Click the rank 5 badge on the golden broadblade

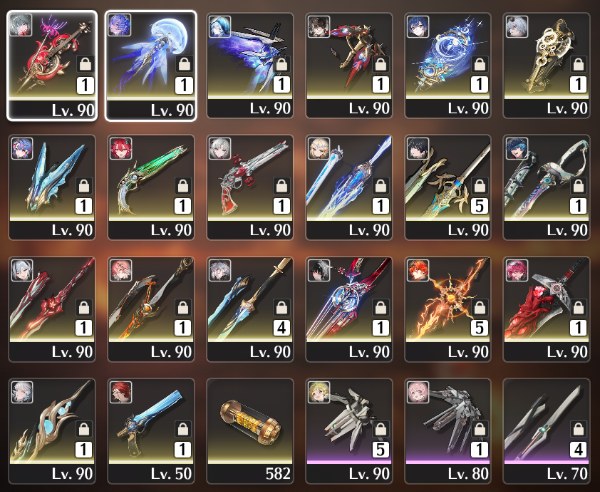(479, 207)
